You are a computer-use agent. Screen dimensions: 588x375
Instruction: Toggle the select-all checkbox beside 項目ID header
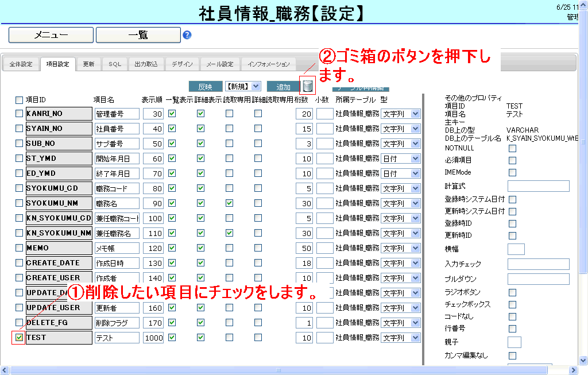pyautogui.click(x=19, y=100)
